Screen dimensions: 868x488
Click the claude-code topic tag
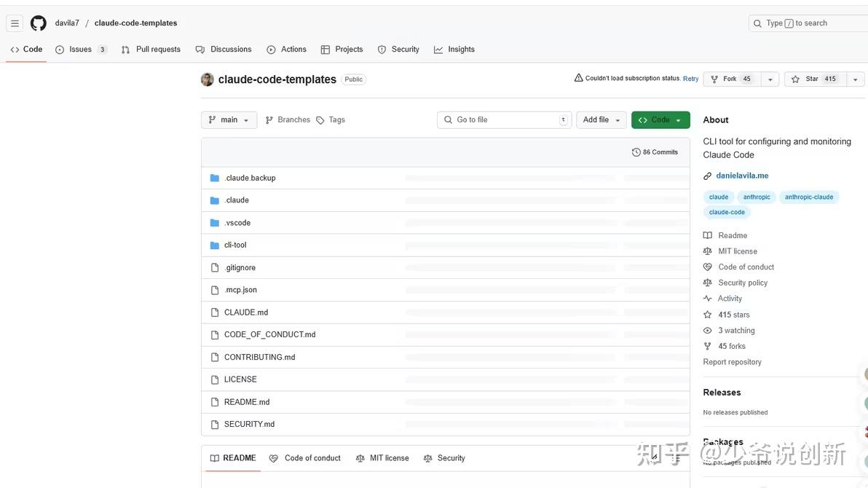point(727,212)
